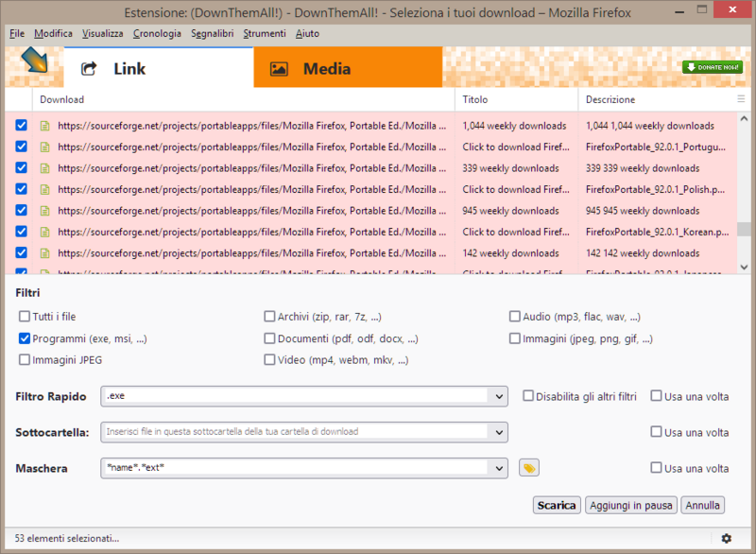Check Usa una volta for Sottocartella

click(x=656, y=431)
